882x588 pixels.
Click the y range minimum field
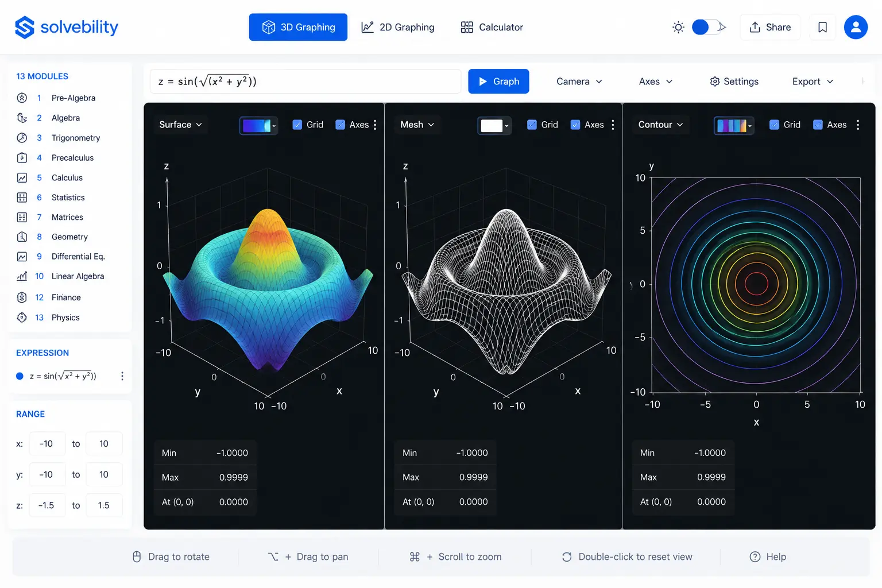47,474
